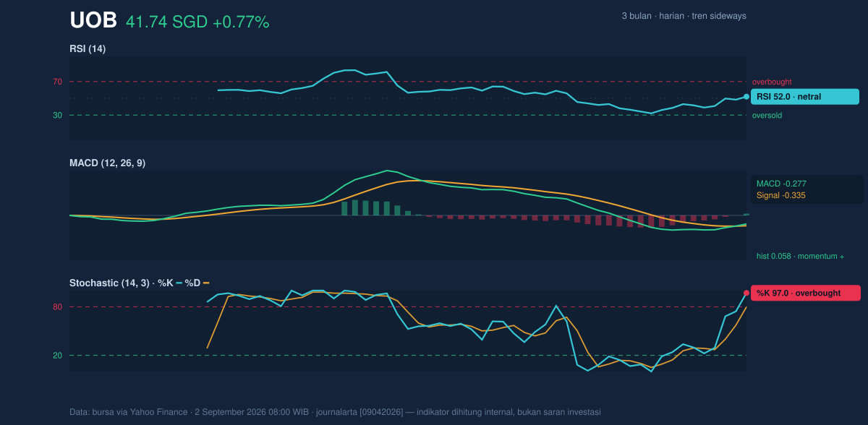
Task: Click the UOB ticker title
Action: [93, 21]
